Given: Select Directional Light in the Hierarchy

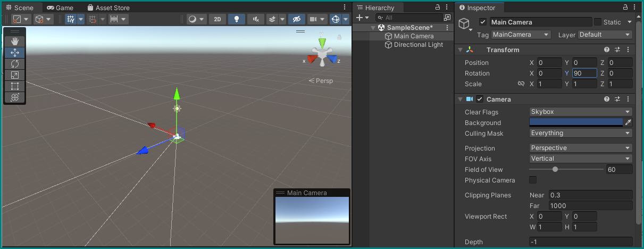Looking at the screenshot, I should click(418, 45).
